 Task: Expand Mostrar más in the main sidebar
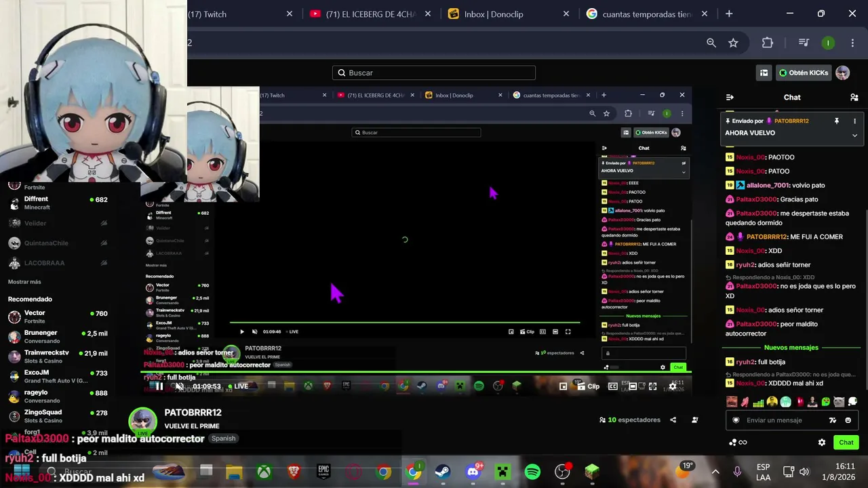click(x=24, y=282)
